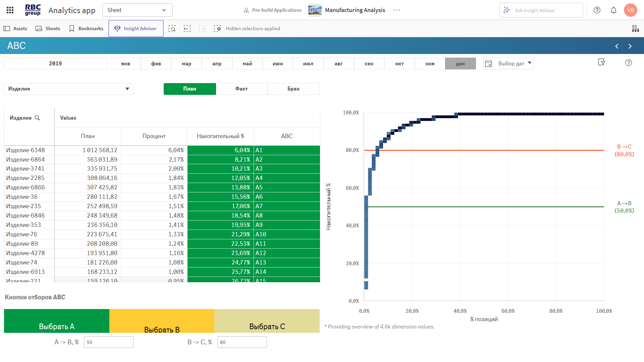
Task: Go to the next sheet arrow
Action: [630, 46]
